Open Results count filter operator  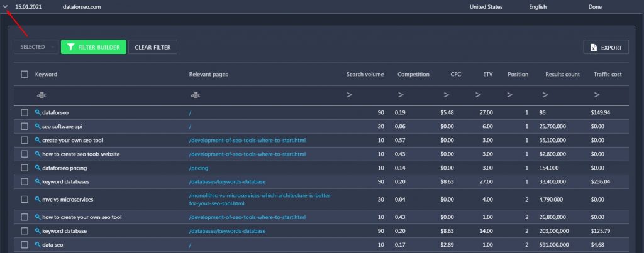(x=545, y=95)
